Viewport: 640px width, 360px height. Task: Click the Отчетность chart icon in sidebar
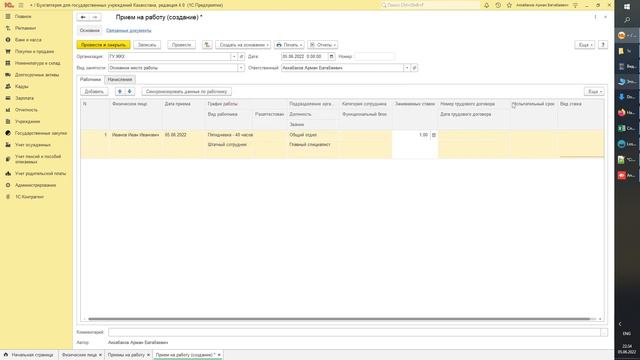(x=8, y=110)
